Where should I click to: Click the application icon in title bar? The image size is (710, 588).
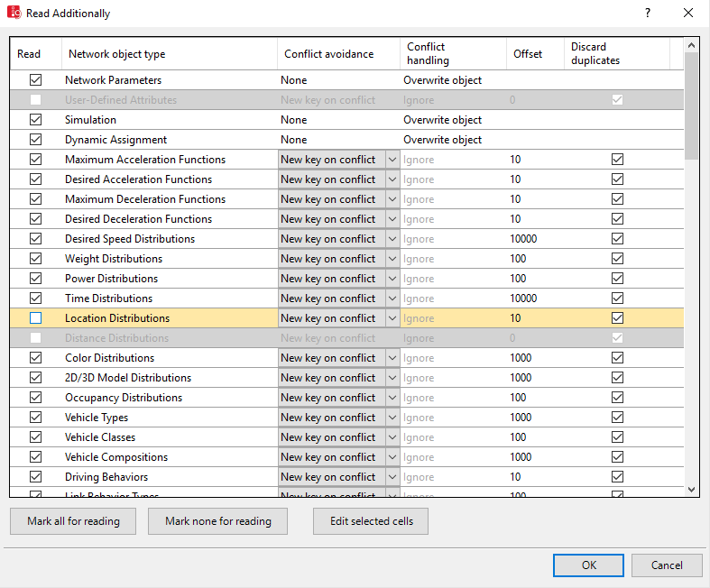point(14,13)
